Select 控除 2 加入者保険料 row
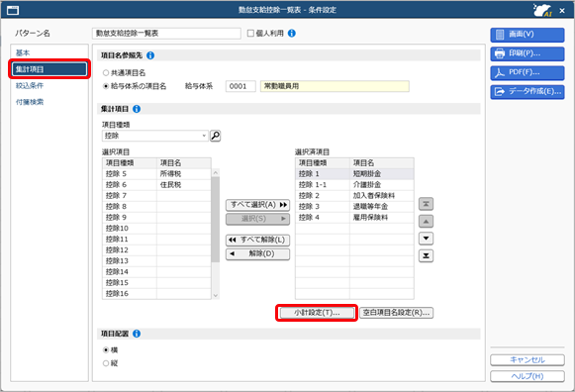The image size is (575, 392). click(354, 195)
